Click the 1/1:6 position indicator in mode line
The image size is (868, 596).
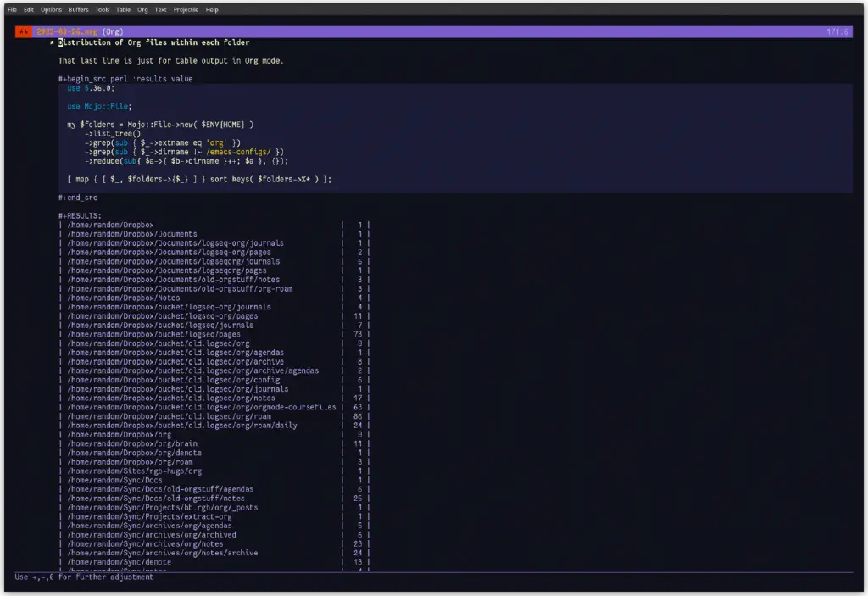click(837, 31)
